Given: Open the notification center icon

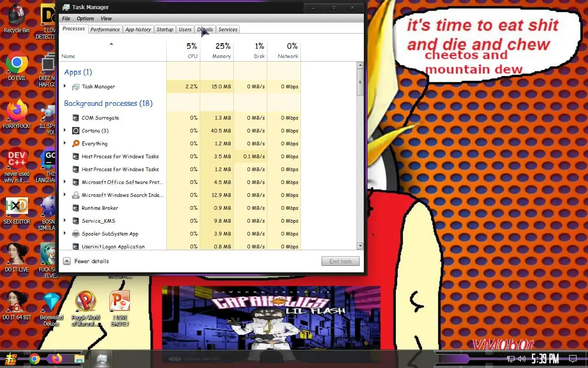Looking at the screenshot, I should pos(572,359).
